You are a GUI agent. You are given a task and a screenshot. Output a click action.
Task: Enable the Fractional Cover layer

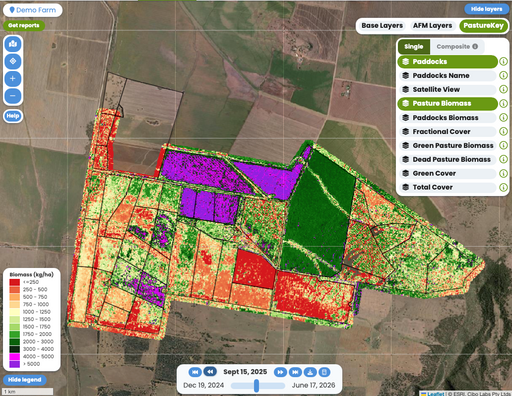click(447, 131)
